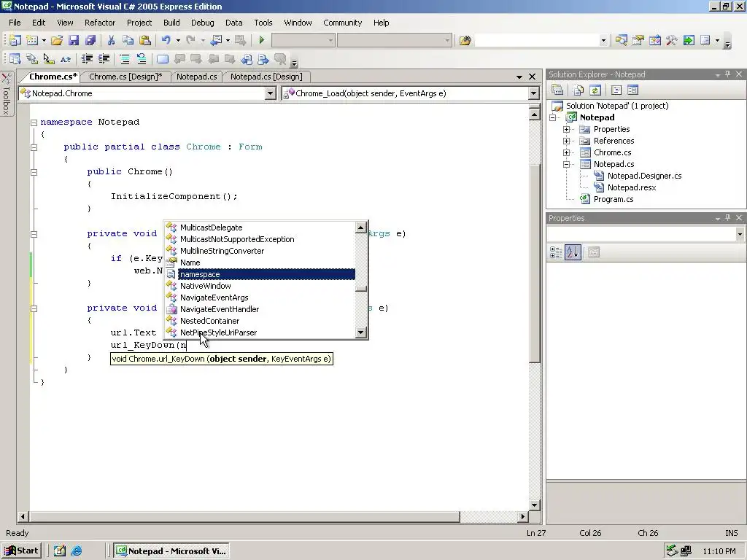Image resolution: width=747 pixels, height=560 pixels.
Task: Click the Decrease Line Indent icon
Action: [87, 59]
